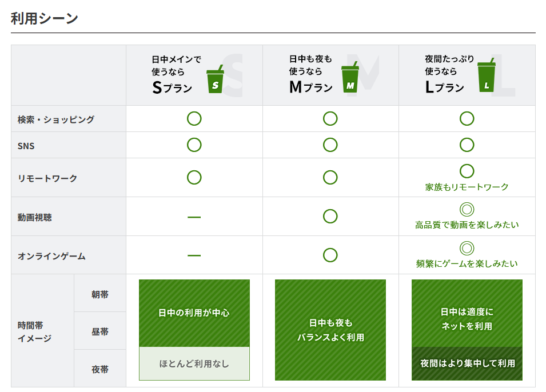Click M plan circle for リモートワーク
This screenshot has width=546, height=392.
330,178
